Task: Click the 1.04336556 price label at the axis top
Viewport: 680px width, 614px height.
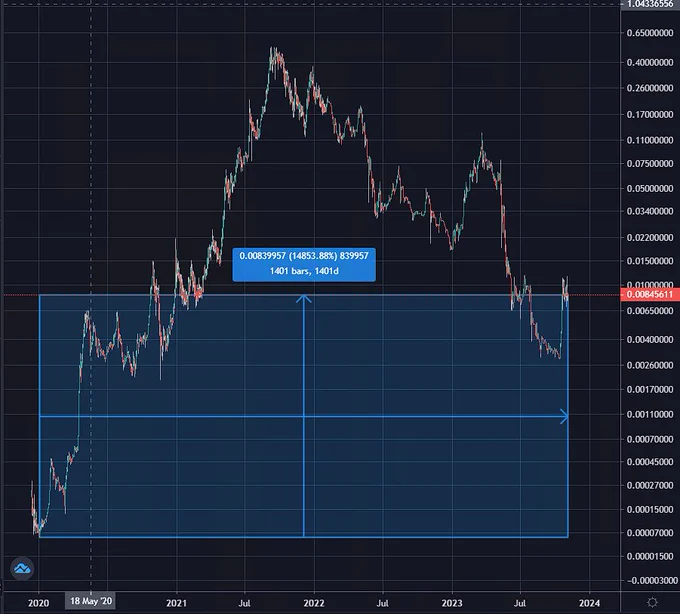Action: click(650, 4)
